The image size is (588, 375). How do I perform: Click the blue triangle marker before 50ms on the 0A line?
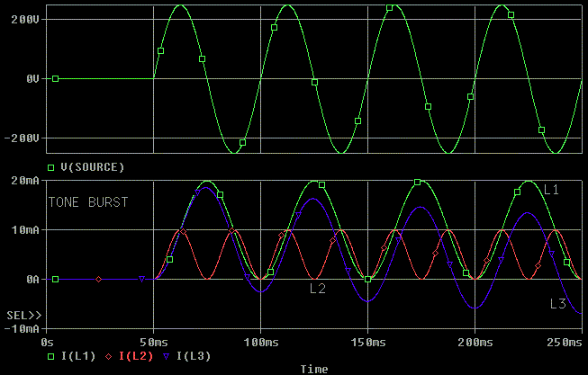pos(141,280)
